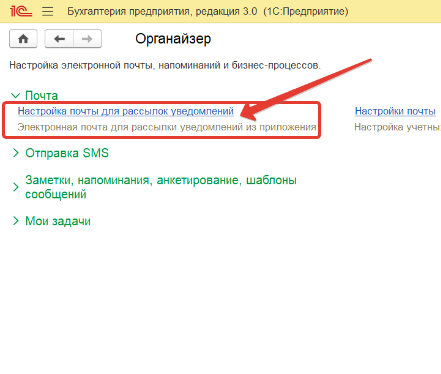Collapse the Почта section chevron
Image resolution: width=441 pixels, height=374 pixels.
coord(15,96)
